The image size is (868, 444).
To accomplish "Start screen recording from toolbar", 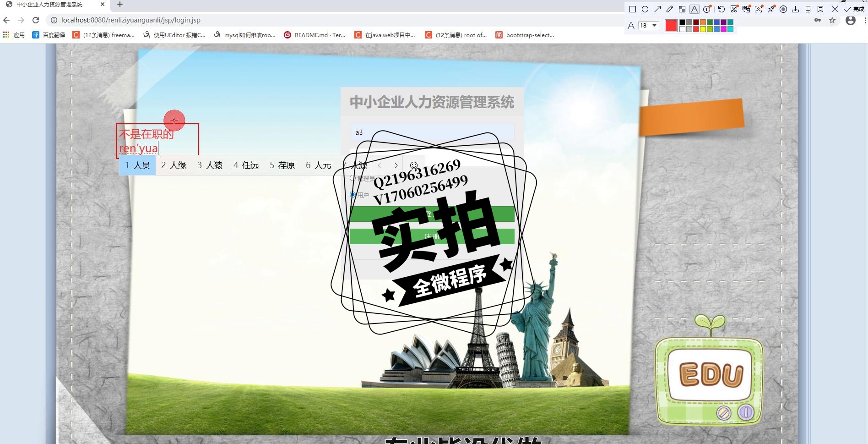I will [783, 9].
